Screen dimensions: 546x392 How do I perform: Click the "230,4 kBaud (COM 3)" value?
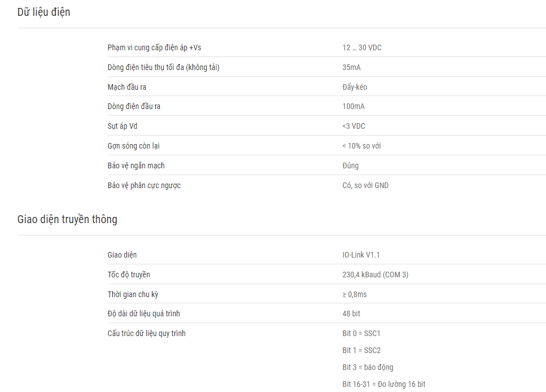click(375, 275)
